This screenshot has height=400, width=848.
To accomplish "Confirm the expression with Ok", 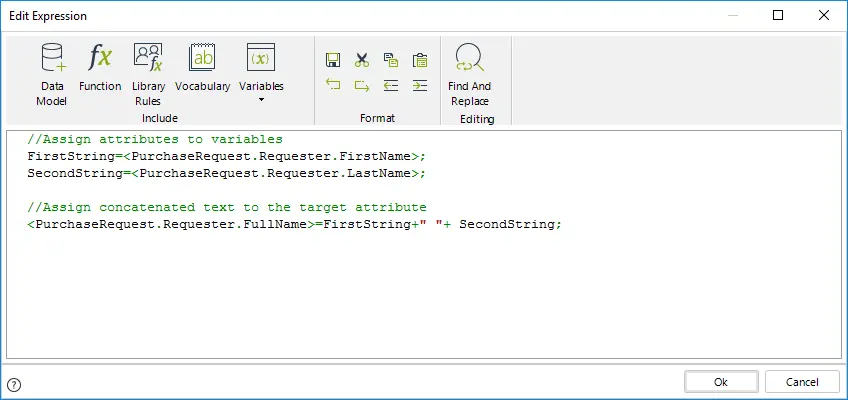I will [x=721, y=382].
